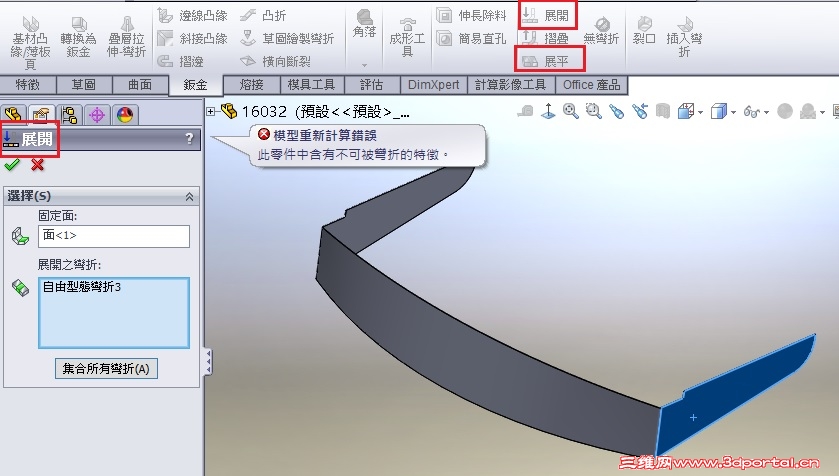Choose Sketched Bend (草圖繪製彎折)
The height and width of the screenshot is (476, 839).
coord(287,39)
